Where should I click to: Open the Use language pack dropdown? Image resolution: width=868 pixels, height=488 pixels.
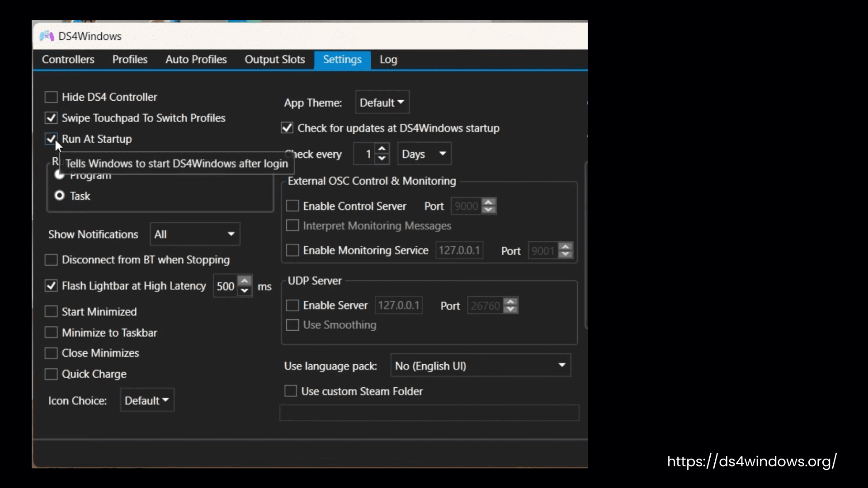point(481,366)
